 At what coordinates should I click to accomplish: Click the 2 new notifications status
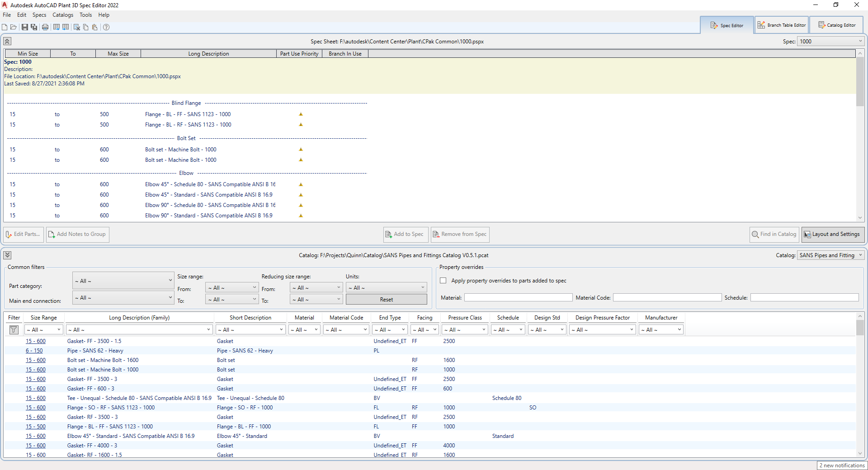[x=841, y=465]
